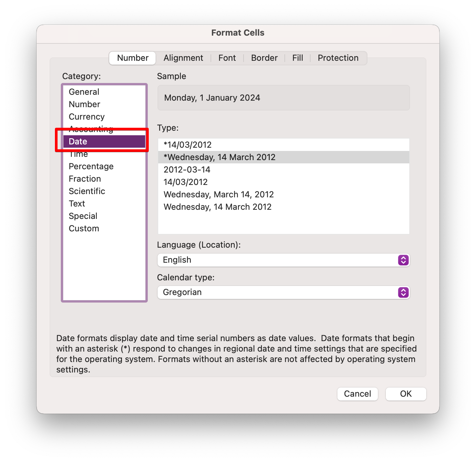
Task: Select the *14/03/2012 date type
Action: [188, 145]
